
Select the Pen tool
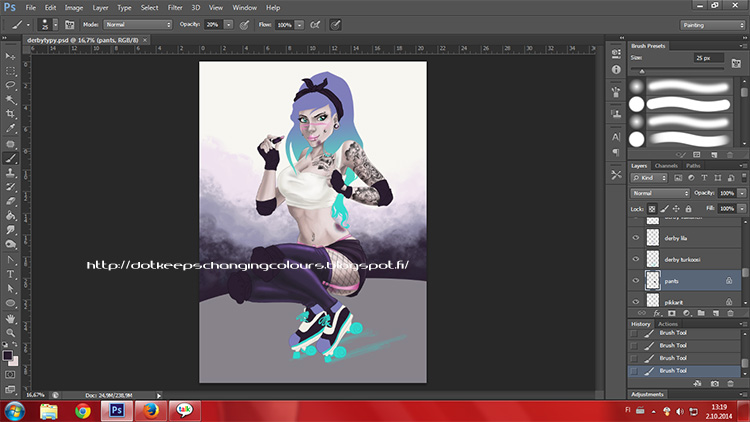click(10, 260)
